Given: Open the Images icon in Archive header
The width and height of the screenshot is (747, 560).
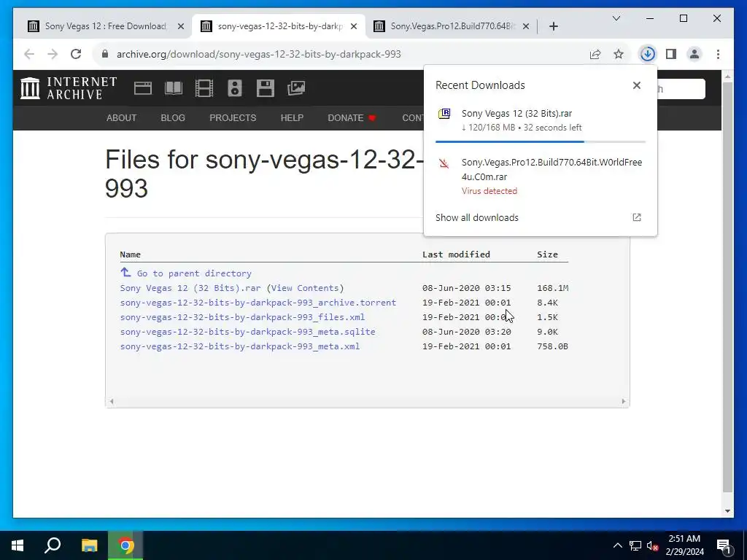Looking at the screenshot, I should click(296, 88).
